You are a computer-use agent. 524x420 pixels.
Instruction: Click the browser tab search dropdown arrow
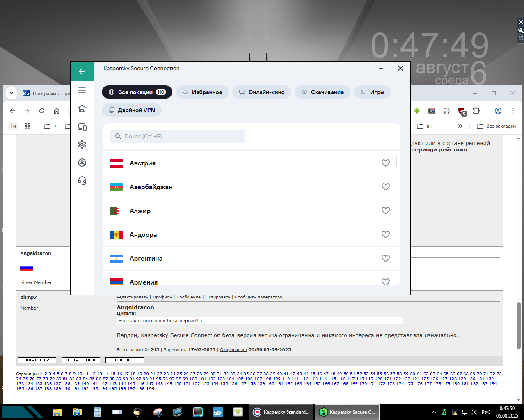click(x=11, y=93)
